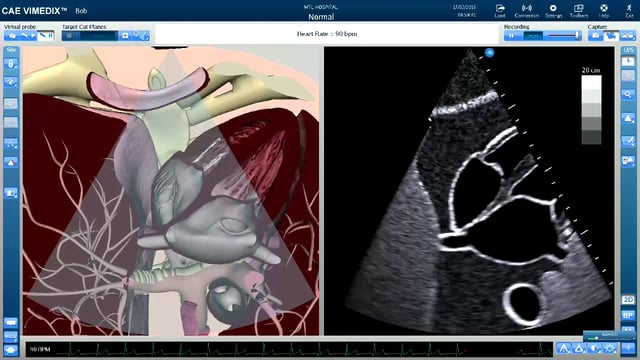Image resolution: width=640 pixels, height=360 pixels.
Task: Click the Normal pathology title text
Action: tap(321, 17)
